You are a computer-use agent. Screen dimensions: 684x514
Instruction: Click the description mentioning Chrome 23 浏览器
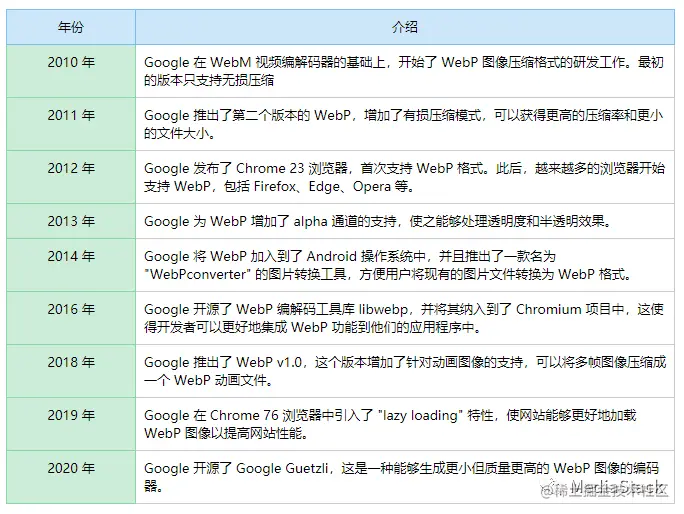pos(405,177)
